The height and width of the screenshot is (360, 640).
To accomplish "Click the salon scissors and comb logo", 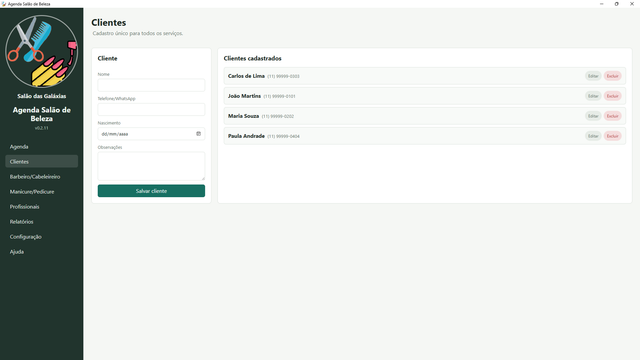I will (x=42, y=51).
